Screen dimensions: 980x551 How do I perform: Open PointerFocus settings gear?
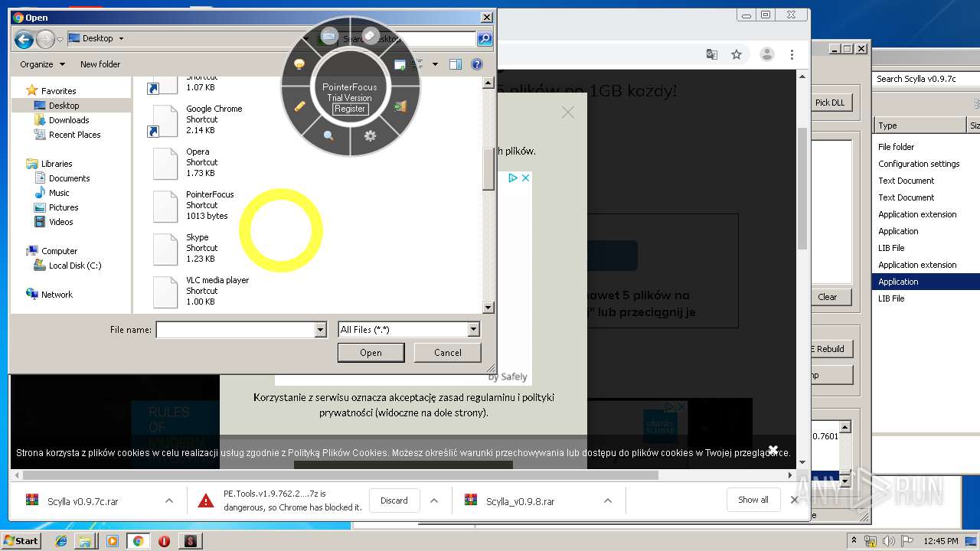(x=371, y=135)
